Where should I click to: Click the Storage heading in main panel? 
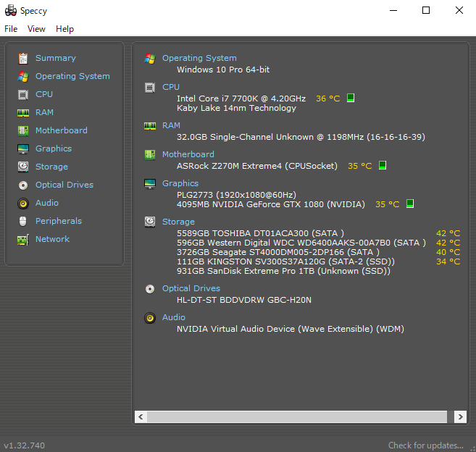(178, 222)
